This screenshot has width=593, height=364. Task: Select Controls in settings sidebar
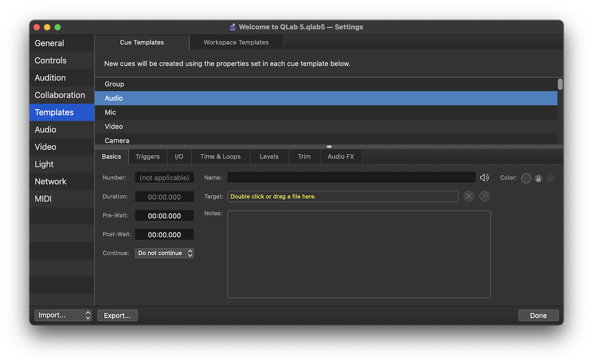click(x=62, y=60)
